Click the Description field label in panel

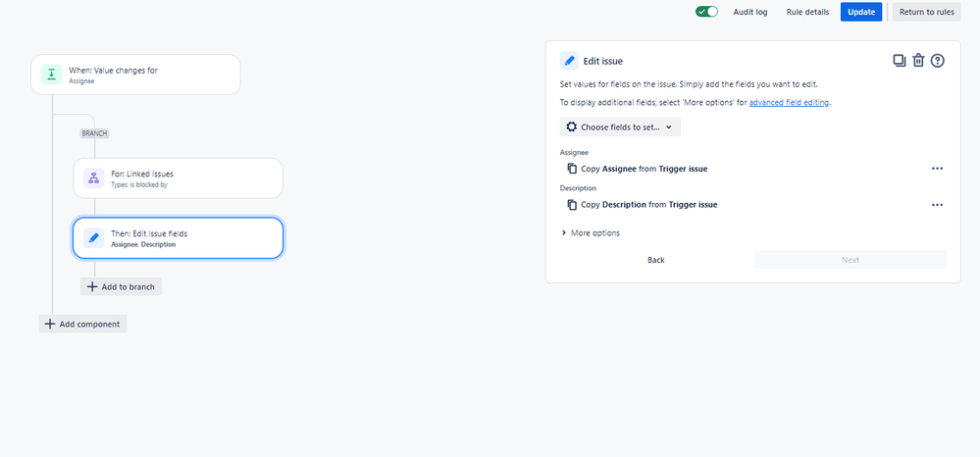(578, 188)
